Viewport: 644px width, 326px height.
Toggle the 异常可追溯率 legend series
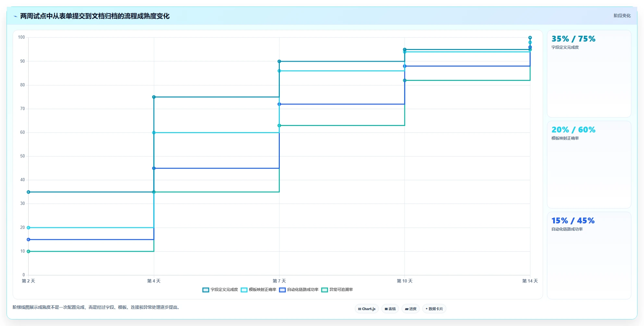[x=337, y=290]
